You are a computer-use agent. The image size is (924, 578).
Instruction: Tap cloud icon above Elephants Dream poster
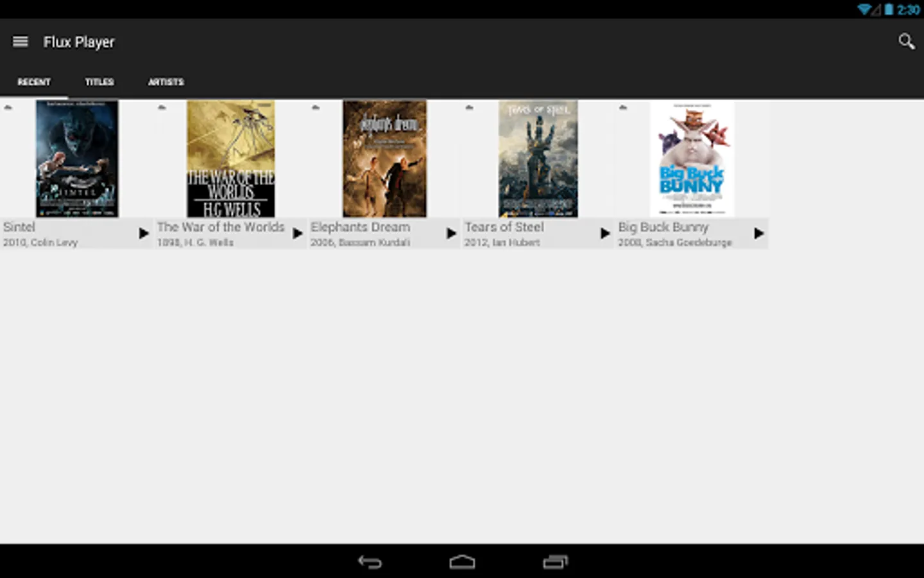coord(316,107)
